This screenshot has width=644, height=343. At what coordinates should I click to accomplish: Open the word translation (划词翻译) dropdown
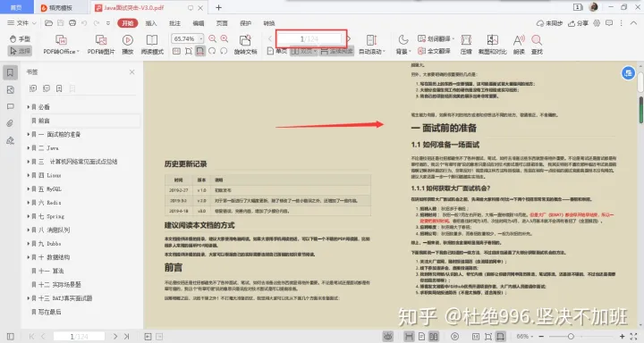point(436,39)
